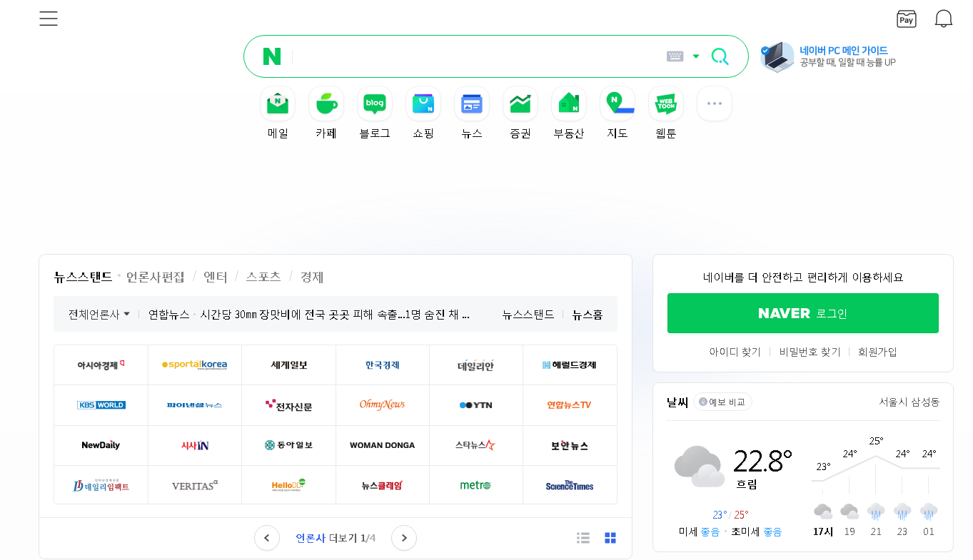Click 뉴스홈 link in news bar

(x=588, y=315)
